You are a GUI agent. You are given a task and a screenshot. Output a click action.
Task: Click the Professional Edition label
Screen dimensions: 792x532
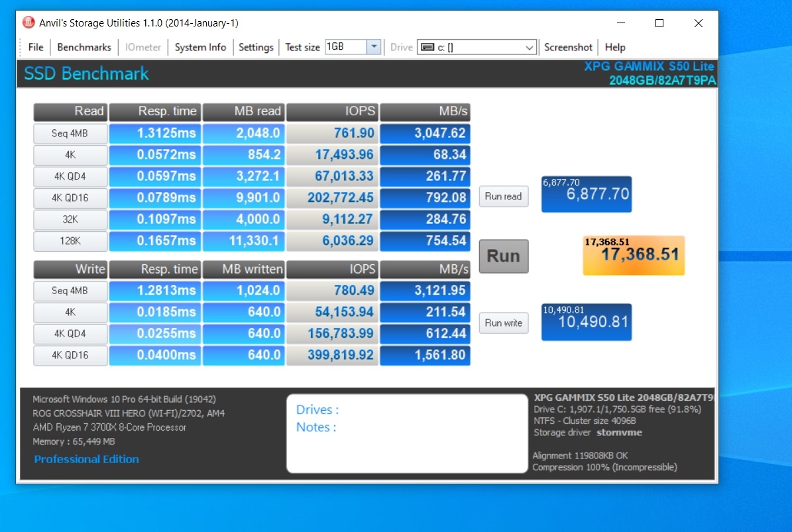(86, 459)
